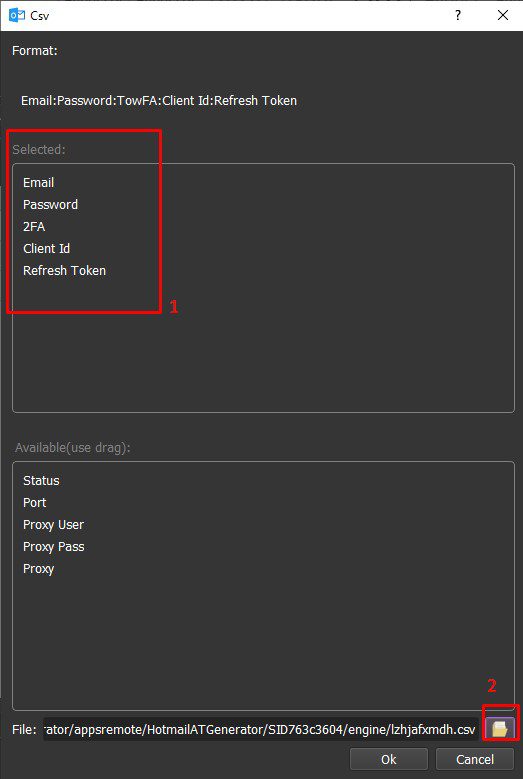Click the Format string text line
This screenshot has width=523, height=779.
(x=159, y=101)
